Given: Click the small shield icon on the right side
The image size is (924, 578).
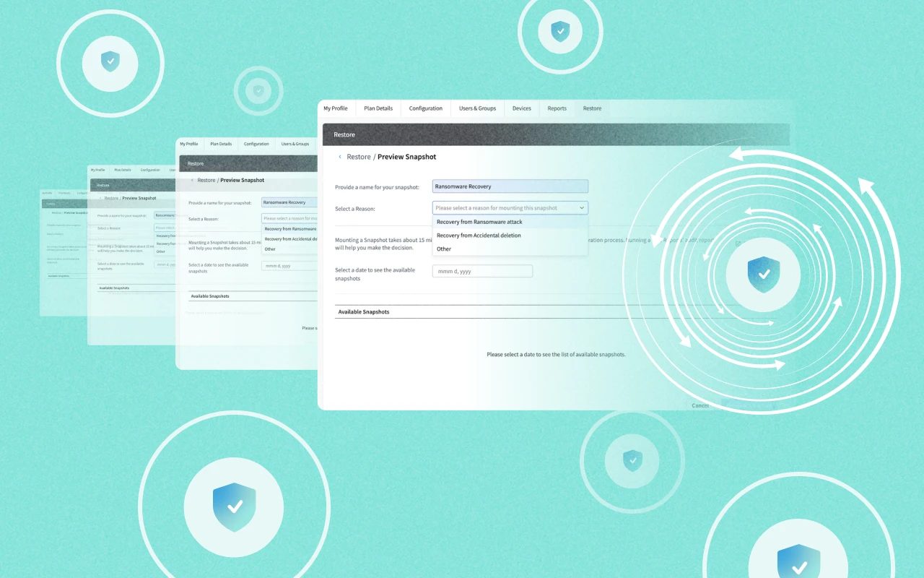Looking at the screenshot, I should coord(632,461).
